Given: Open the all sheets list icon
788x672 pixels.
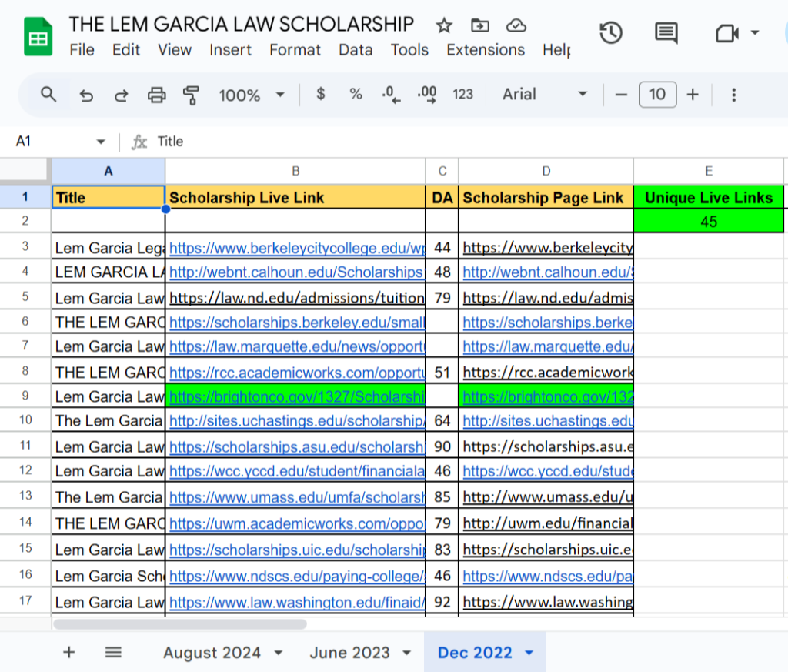Looking at the screenshot, I should 113,653.
